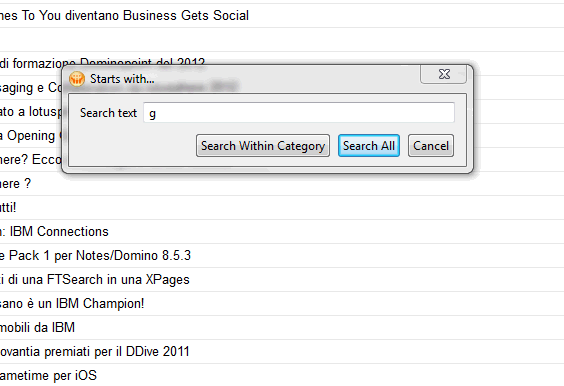
Task: Select row 'mobili da IBM'
Action: (x=282, y=328)
